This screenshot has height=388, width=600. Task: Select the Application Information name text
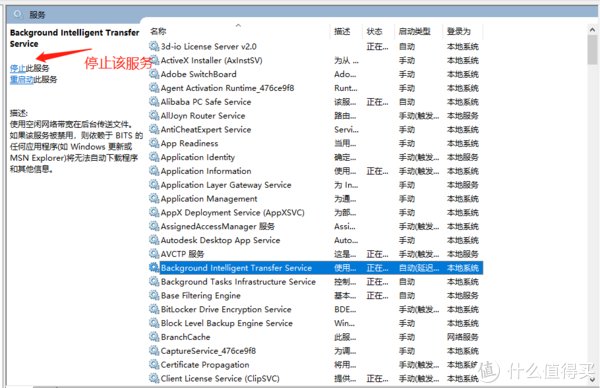[x=206, y=171]
